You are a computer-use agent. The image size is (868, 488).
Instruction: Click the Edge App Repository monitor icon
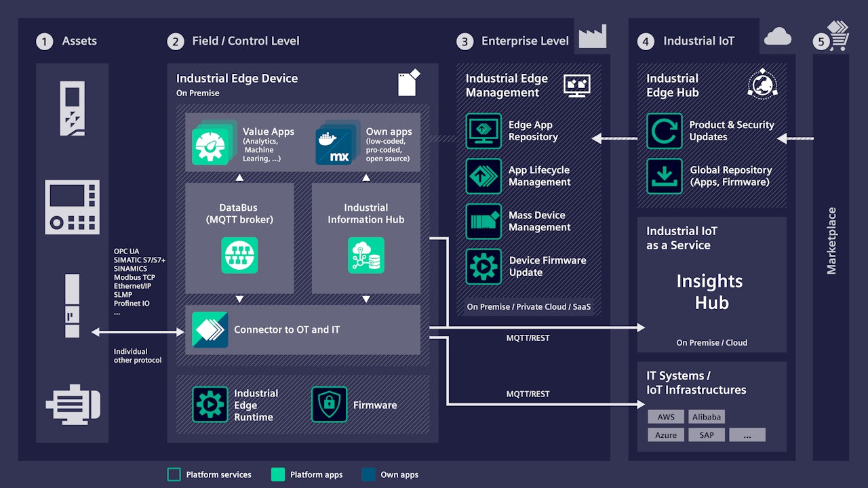coord(484,130)
